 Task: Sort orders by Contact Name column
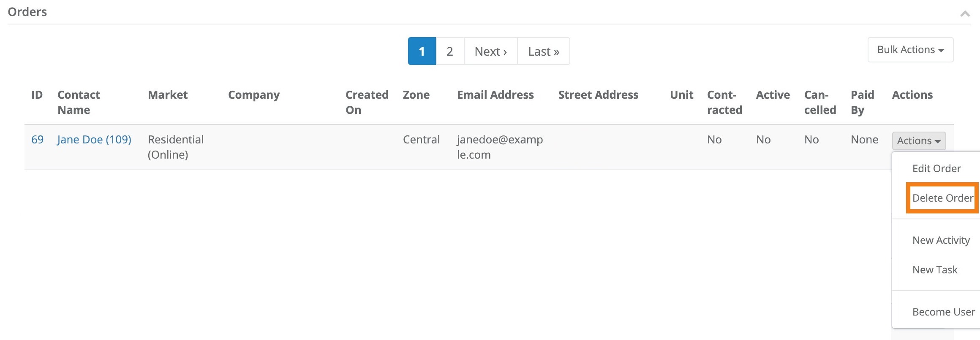[x=79, y=103]
